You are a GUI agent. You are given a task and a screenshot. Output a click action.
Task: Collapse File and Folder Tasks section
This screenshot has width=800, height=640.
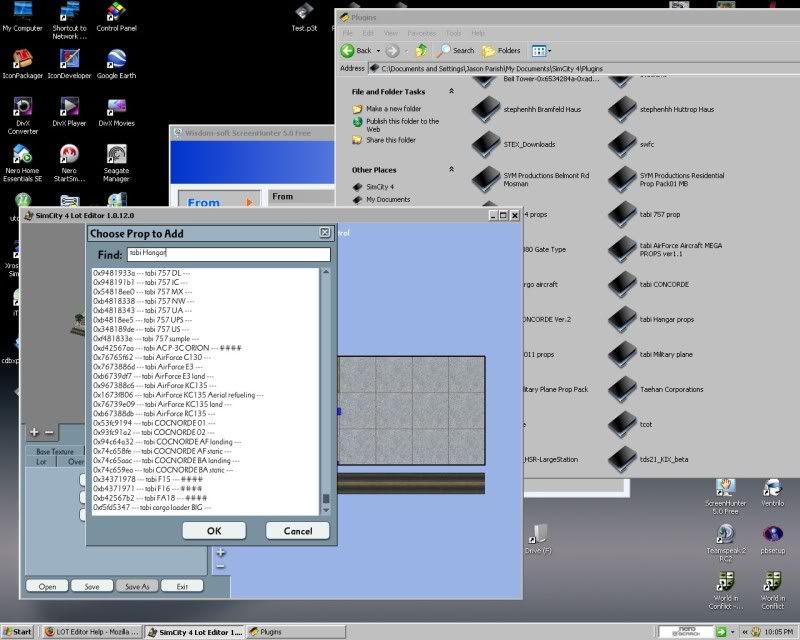[x=452, y=91]
